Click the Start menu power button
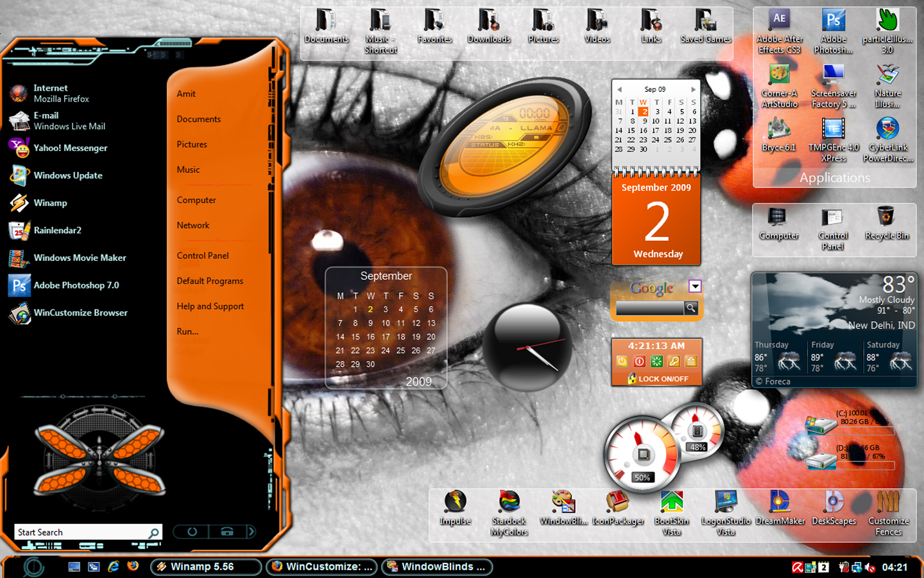The height and width of the screenshot is (578, 924). pyautogui.click(x=192, y=531)
